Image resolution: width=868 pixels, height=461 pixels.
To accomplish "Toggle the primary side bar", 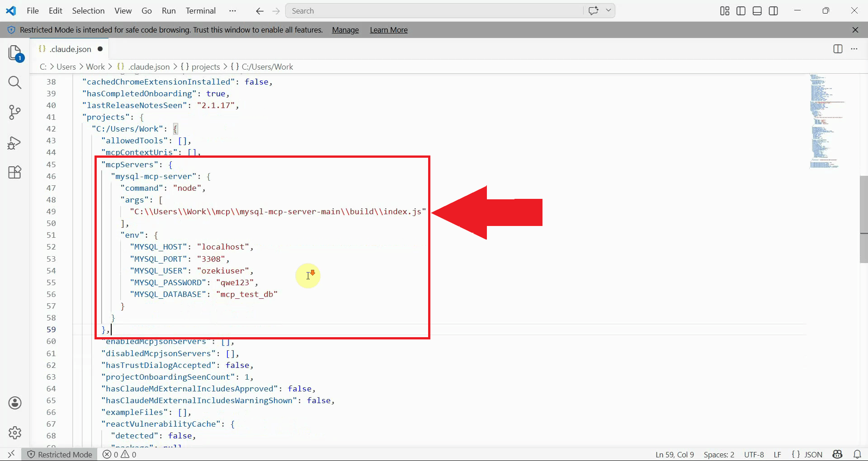I will click(x=741, y=11).
